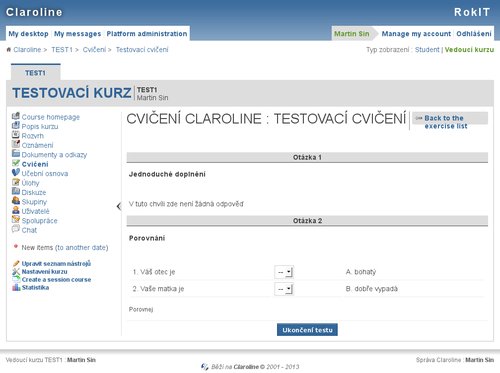Click the Popis kurzu icon

(16, 126)
